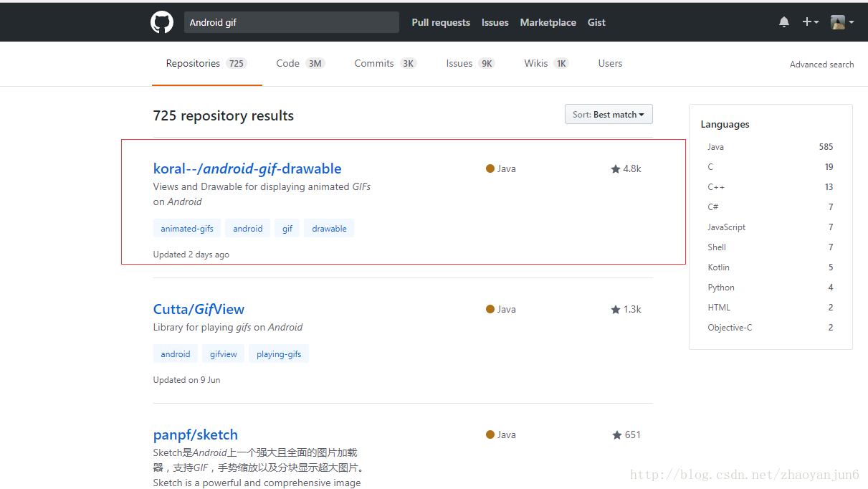
Task: Open the notifications bell icon
Action: point(784,22)
